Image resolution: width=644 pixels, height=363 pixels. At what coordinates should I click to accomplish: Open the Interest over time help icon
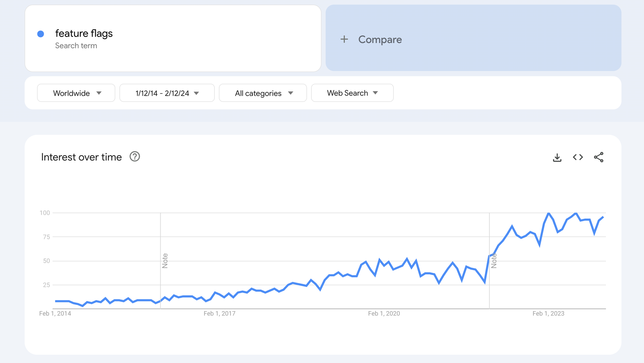[135, 157]
